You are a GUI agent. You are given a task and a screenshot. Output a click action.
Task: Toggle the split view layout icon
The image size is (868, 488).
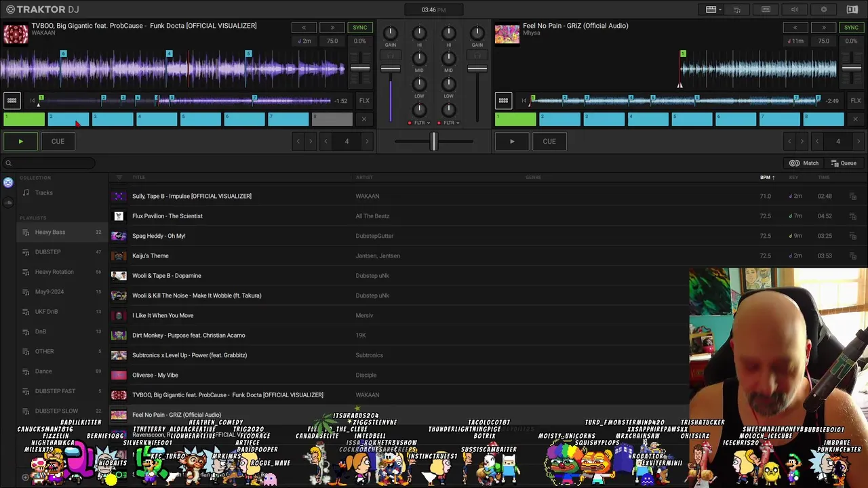[852, 9]
